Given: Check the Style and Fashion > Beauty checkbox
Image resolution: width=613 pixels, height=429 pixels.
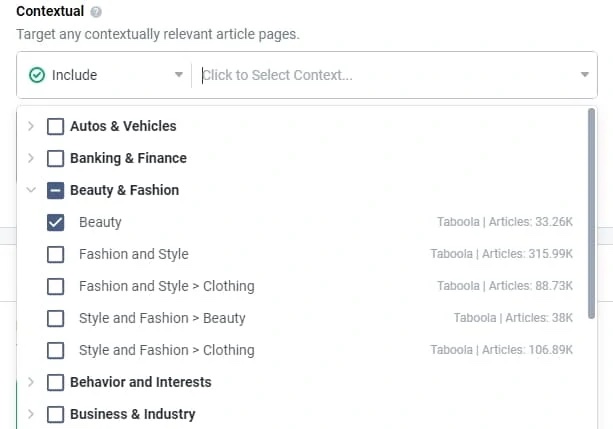Looking at the screenshot, I should (56, 318).
